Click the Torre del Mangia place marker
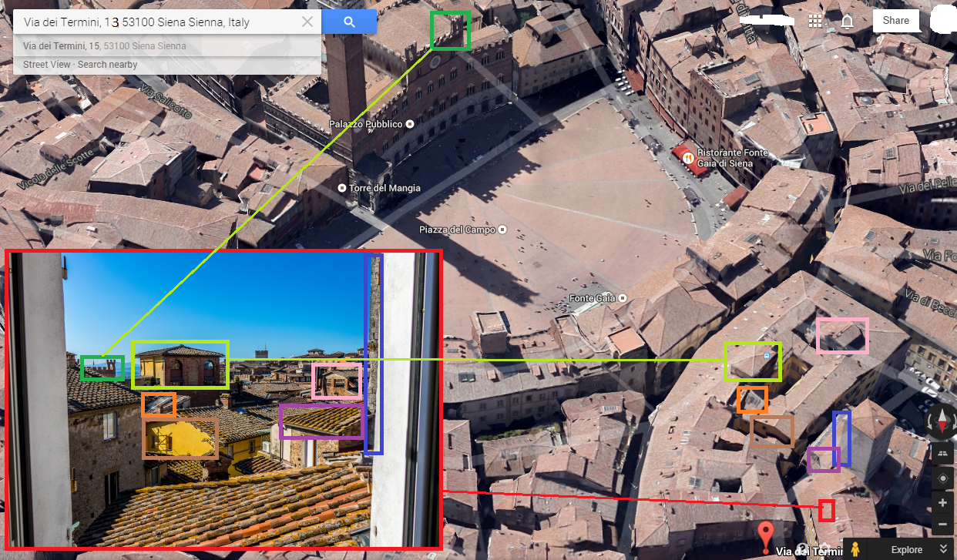Image resolution: width=957 pixels, height=560 pixels. (342, 188)
